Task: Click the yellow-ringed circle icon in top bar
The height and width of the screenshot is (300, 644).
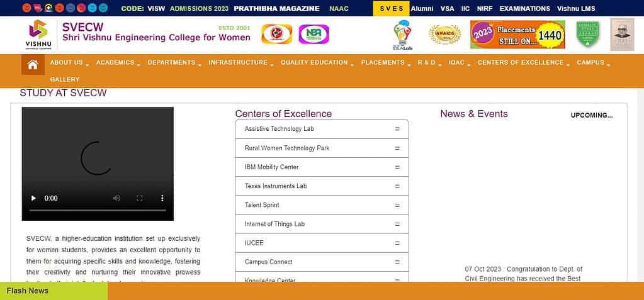Action: (48, 8)
